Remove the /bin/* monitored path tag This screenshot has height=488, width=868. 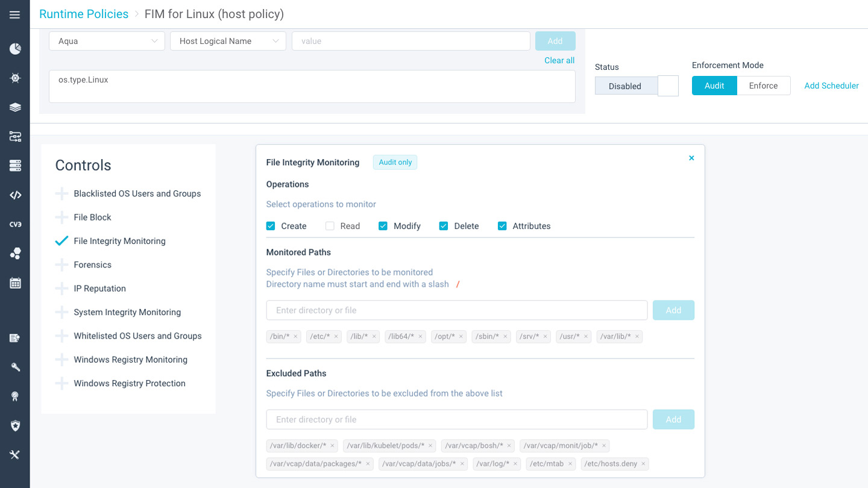click(x=296, y=337)
